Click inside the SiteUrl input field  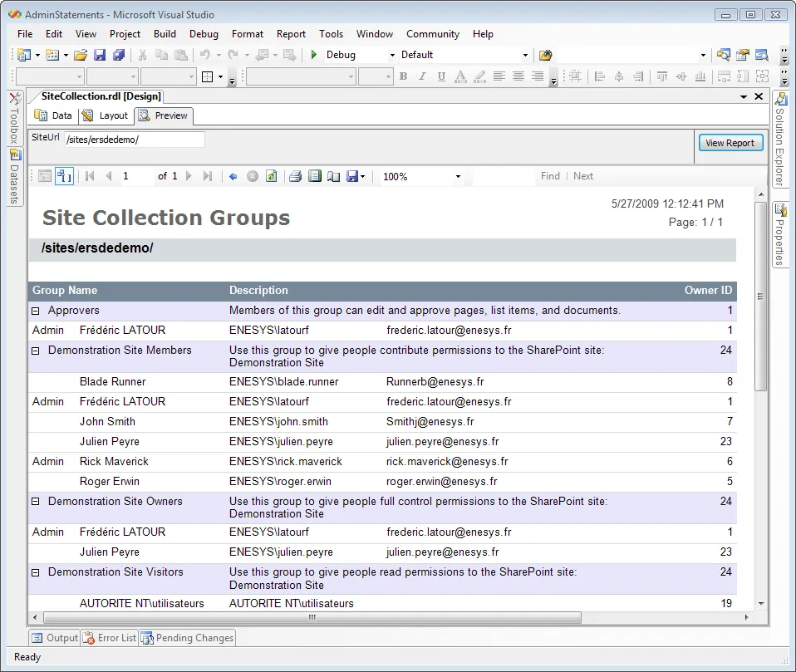point(133,139)
